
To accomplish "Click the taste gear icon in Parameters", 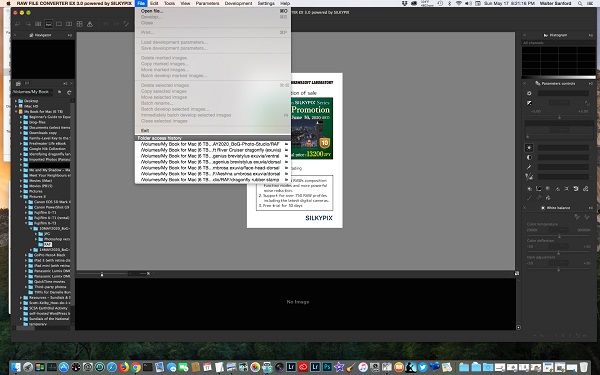I will pos(529,93).
